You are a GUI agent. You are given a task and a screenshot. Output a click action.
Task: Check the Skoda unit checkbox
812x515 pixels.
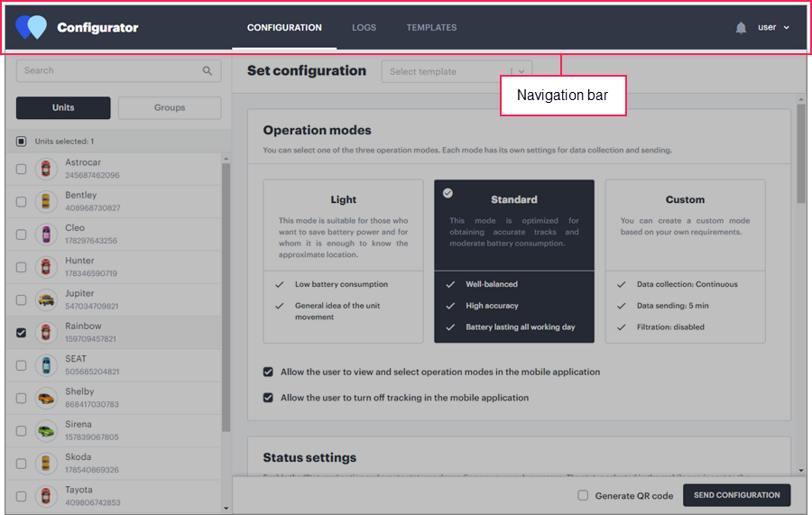[x=22, y=464]
